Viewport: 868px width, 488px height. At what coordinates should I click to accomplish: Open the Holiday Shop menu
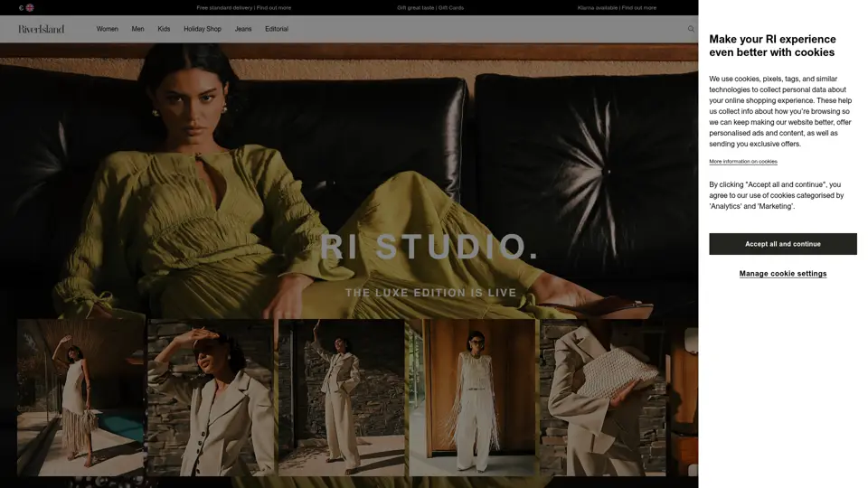point(203,29)
